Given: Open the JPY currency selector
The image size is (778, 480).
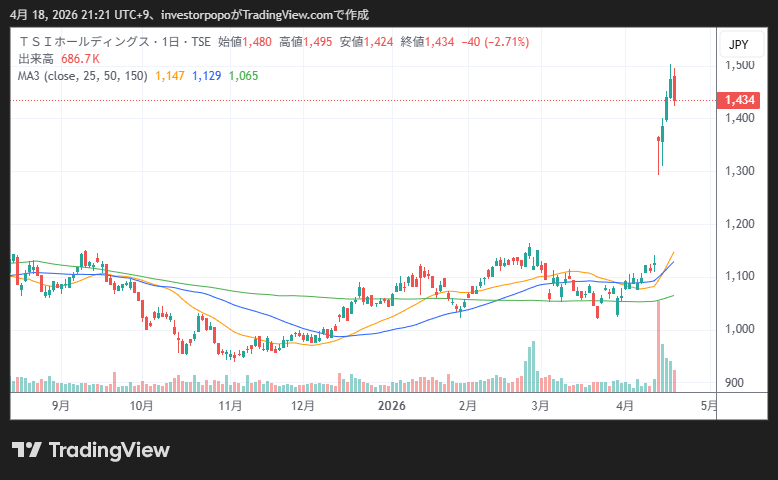Looking at the screenshot, I should point(738,45).
